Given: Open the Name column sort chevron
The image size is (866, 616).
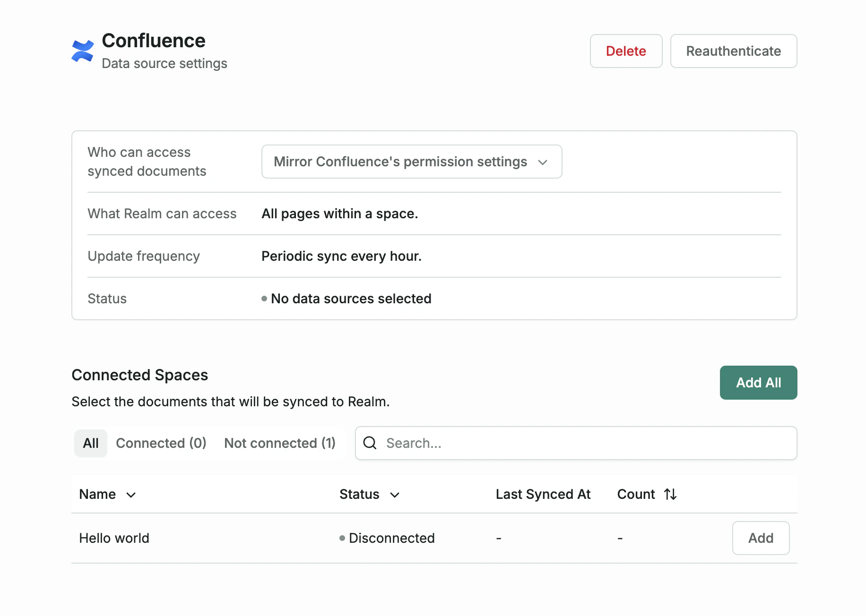Looking at the screenshot, I should (131, 495).
